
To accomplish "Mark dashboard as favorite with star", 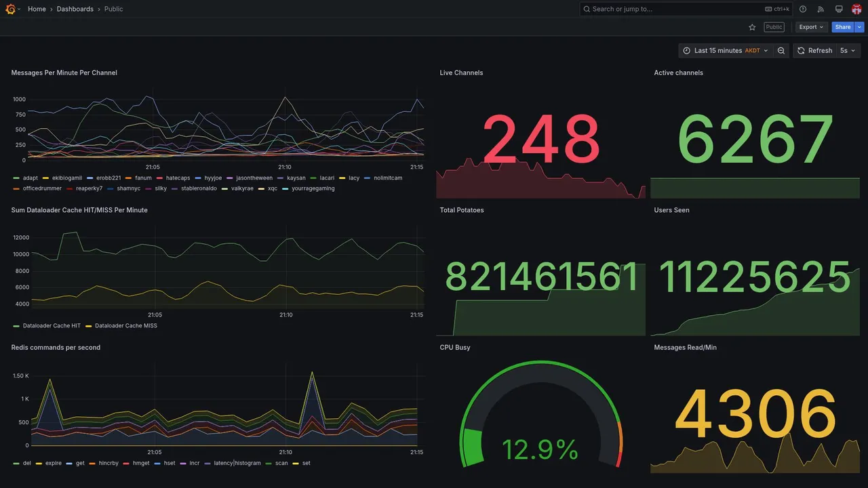I will (752, 27).
